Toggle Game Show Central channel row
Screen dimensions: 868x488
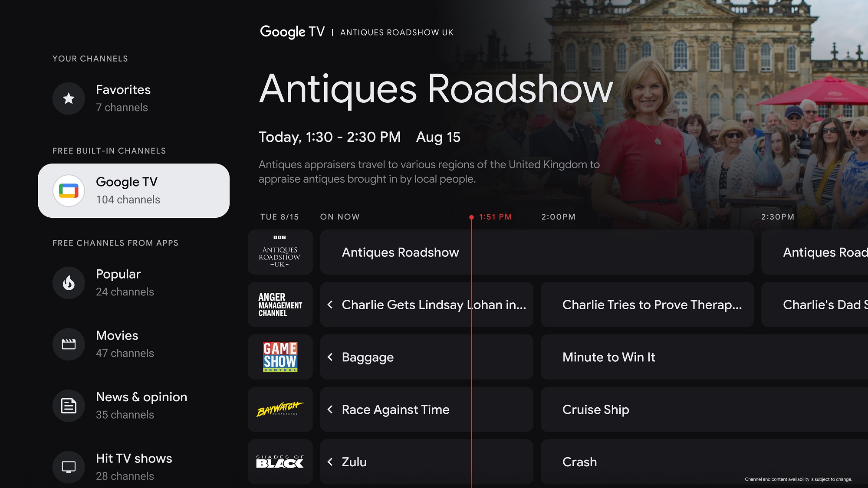[x=279, y=356]
